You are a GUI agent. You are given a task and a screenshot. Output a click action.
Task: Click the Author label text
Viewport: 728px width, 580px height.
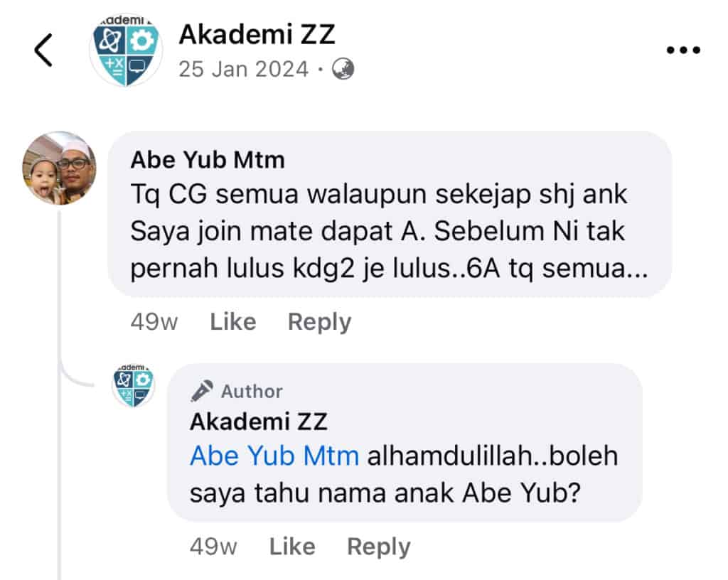252,391
